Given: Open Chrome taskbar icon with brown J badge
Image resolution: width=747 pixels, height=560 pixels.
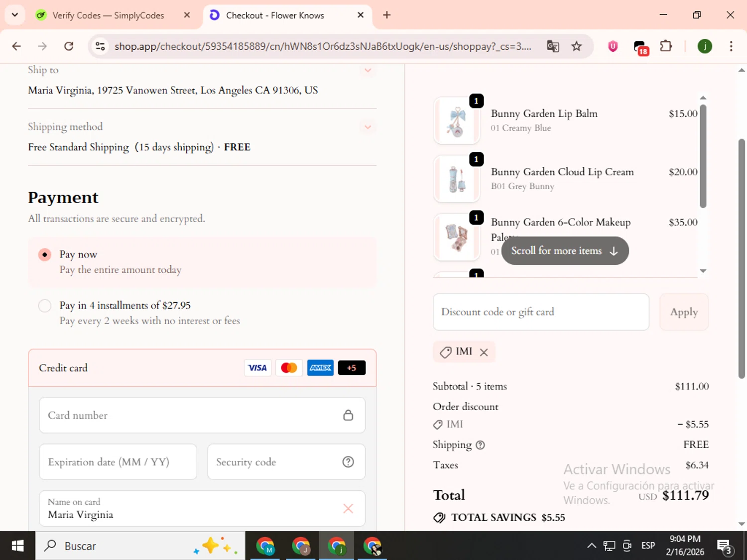Looking at the screenshot, I should click(x=301, y=546).
